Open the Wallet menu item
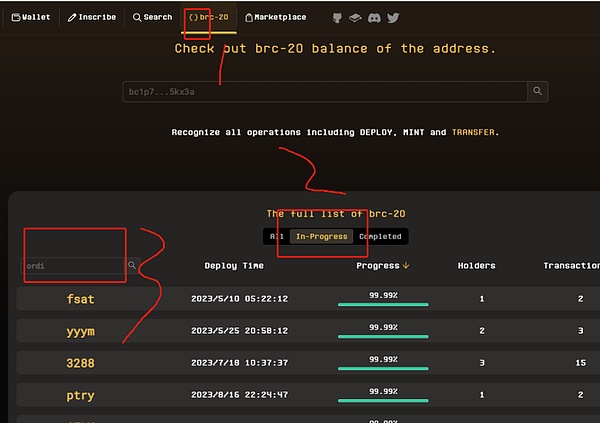600x423 pixels. (30, 17)
